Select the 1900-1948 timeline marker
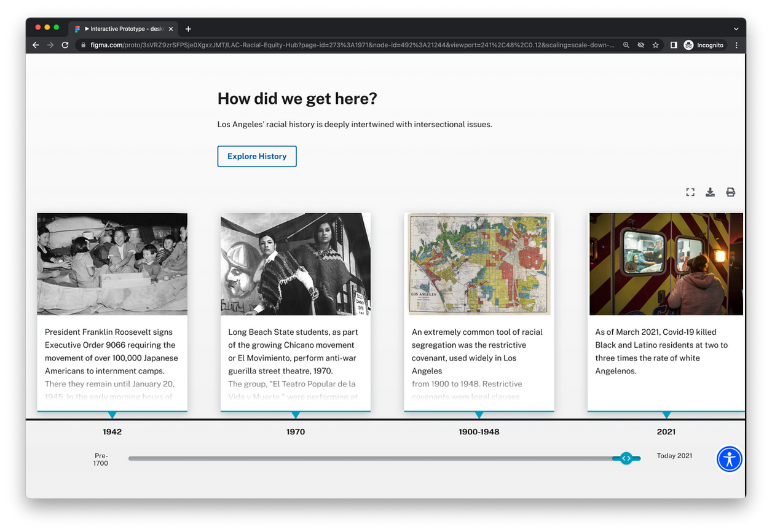The width and height of the screenshot is (772, 532). tap(479, 432)
